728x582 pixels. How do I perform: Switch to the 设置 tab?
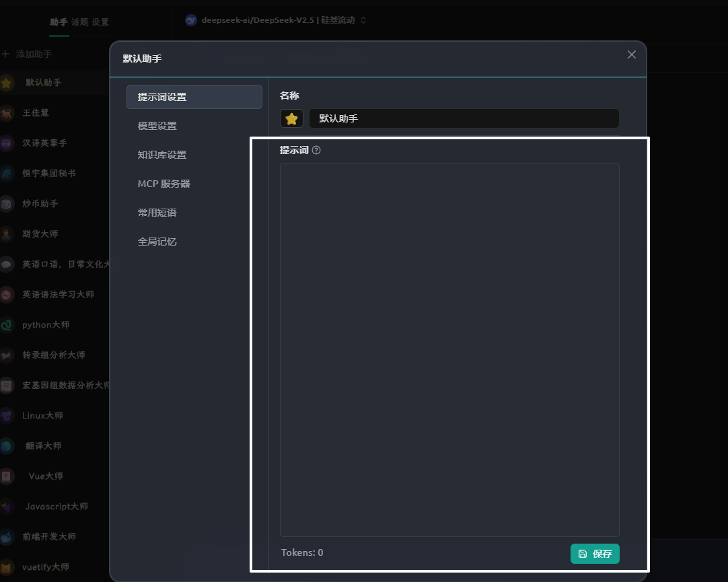[x=100, y=22]
